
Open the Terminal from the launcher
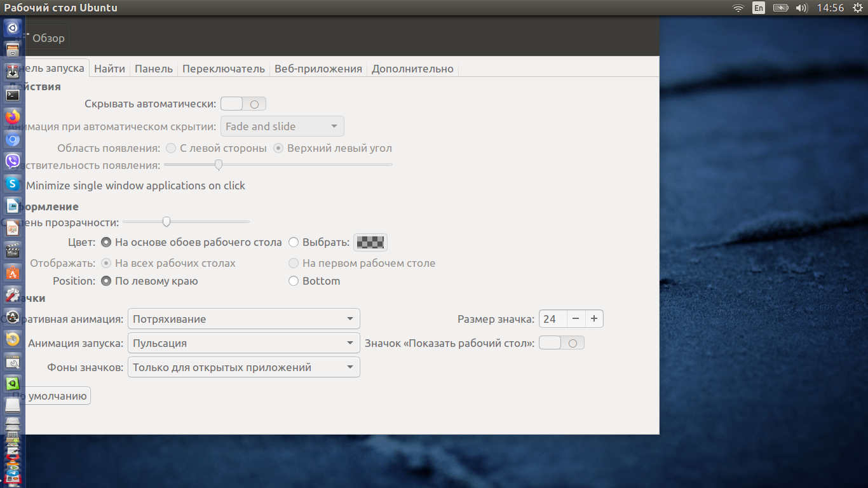(x=13, y=95)
